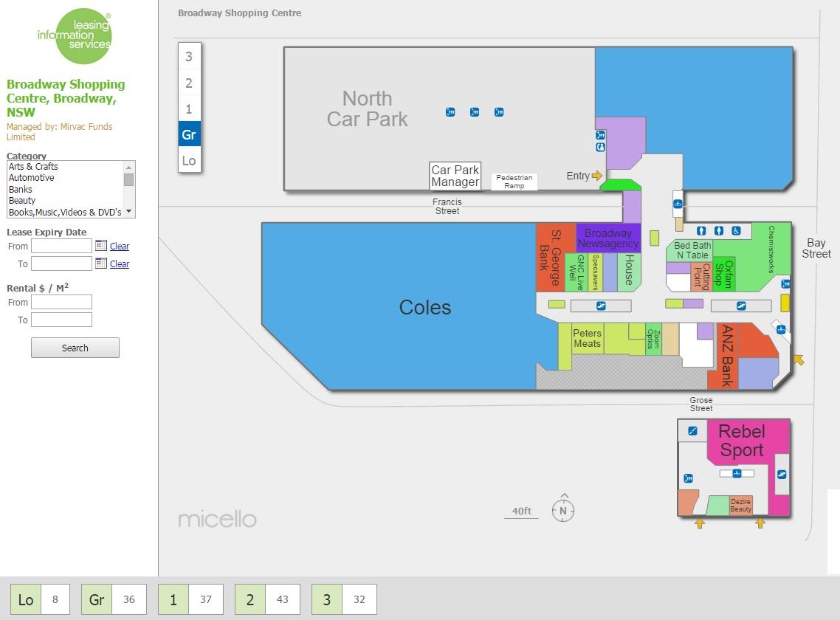Screen dimensions: 840x620
Task: Switch map to the Lo level
Action: point(189,160)
